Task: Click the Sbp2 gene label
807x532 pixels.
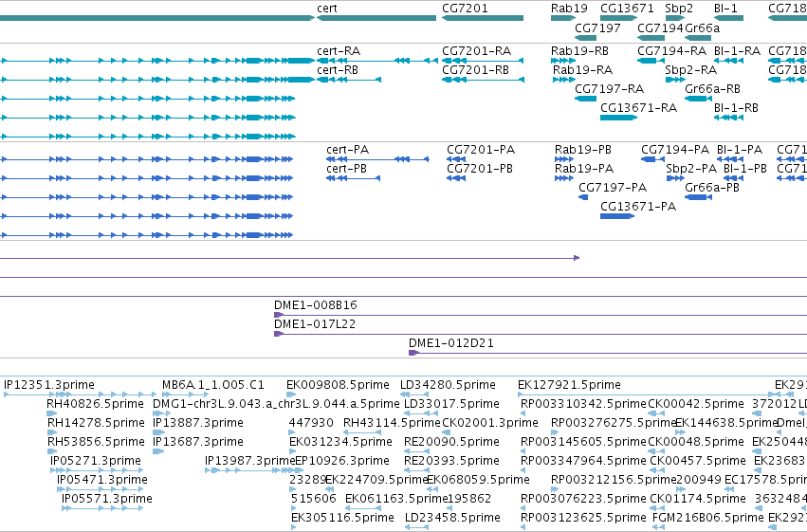Action: click(x=679, y=9)
